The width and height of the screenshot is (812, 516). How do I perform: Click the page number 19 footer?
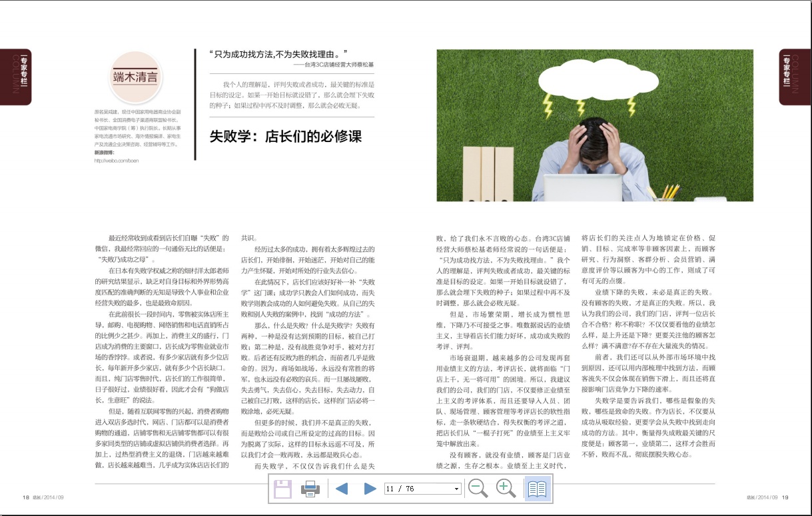coord(785,497)
